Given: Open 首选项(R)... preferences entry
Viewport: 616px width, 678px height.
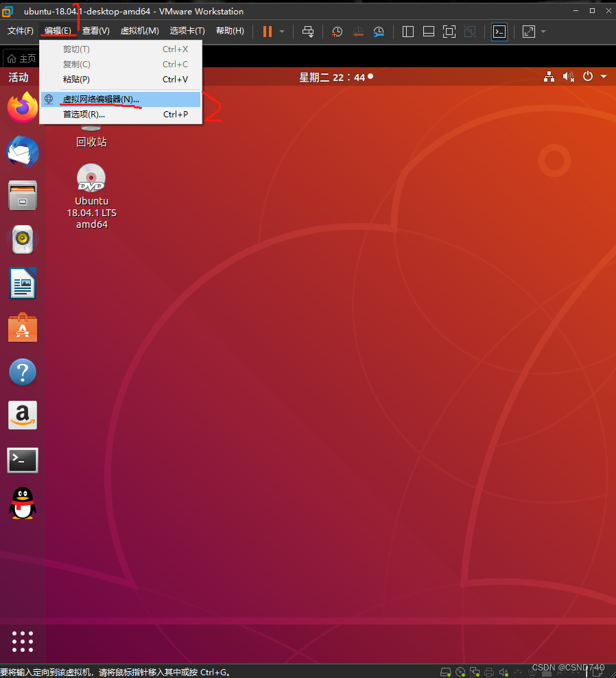Looking at the screenshot, I should point(121,115).
